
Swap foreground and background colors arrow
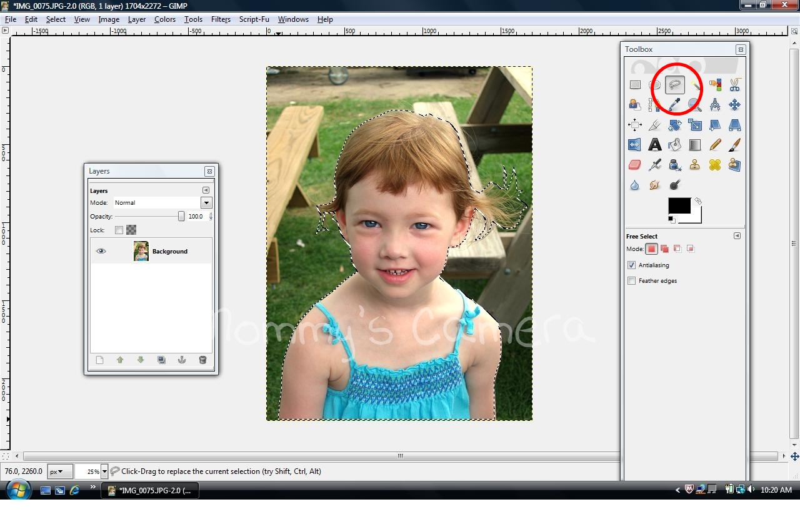click(698, 201)
